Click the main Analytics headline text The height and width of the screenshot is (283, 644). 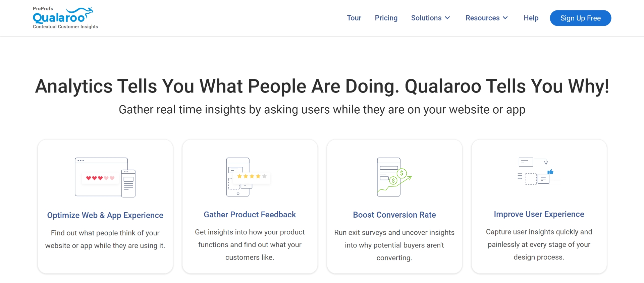click(x=322, y=86)
